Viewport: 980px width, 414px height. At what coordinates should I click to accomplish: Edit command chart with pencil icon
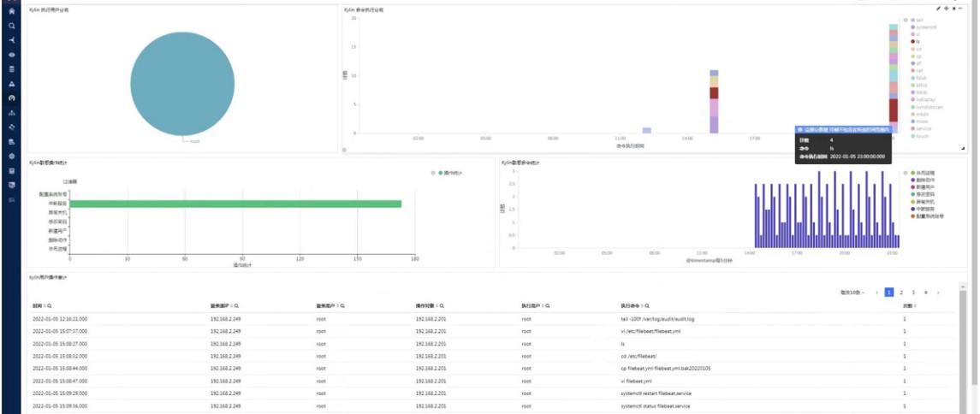tap(938, 9)
